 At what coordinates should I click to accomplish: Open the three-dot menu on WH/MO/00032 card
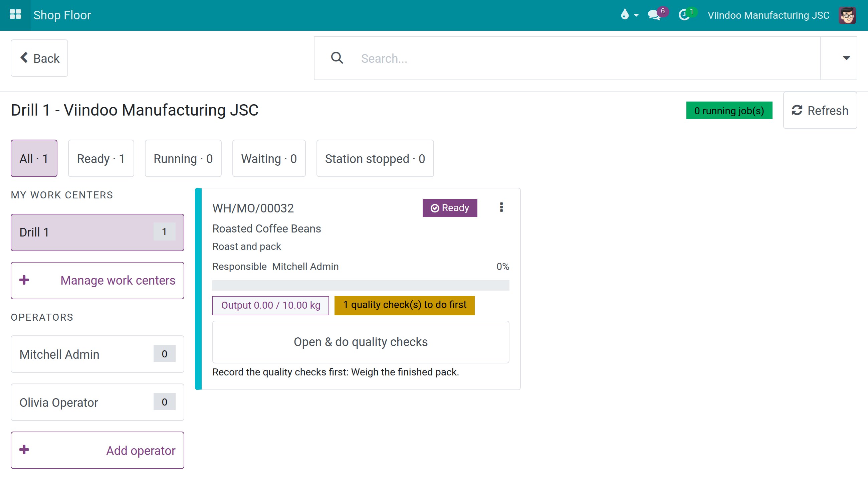coord(501,207)
